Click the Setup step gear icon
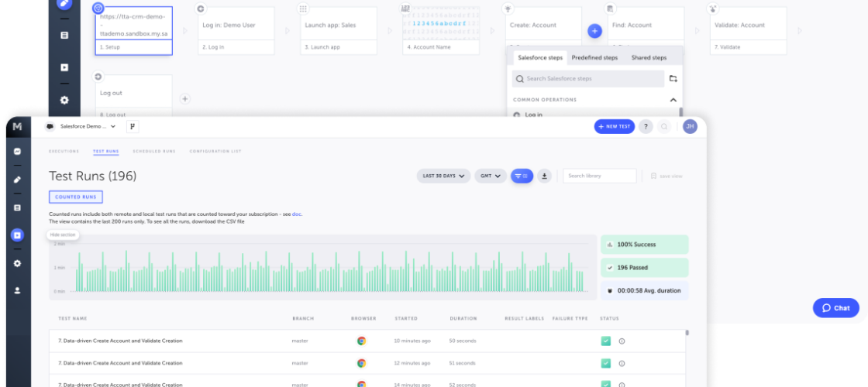 [x=98, y=8]
